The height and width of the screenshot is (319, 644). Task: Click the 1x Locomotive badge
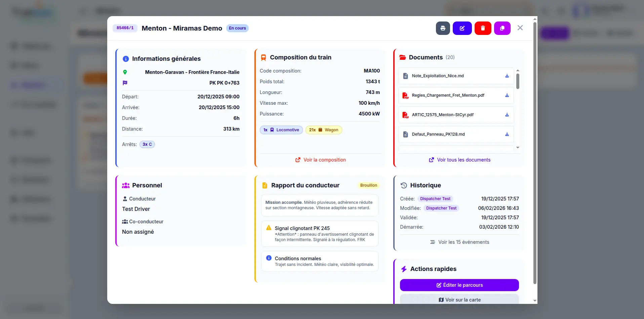(281, 130)
